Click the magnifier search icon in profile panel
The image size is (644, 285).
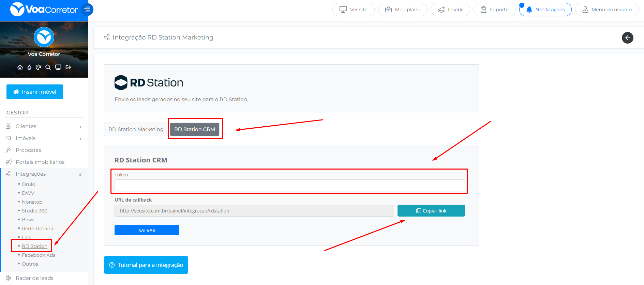pos(48,67)
